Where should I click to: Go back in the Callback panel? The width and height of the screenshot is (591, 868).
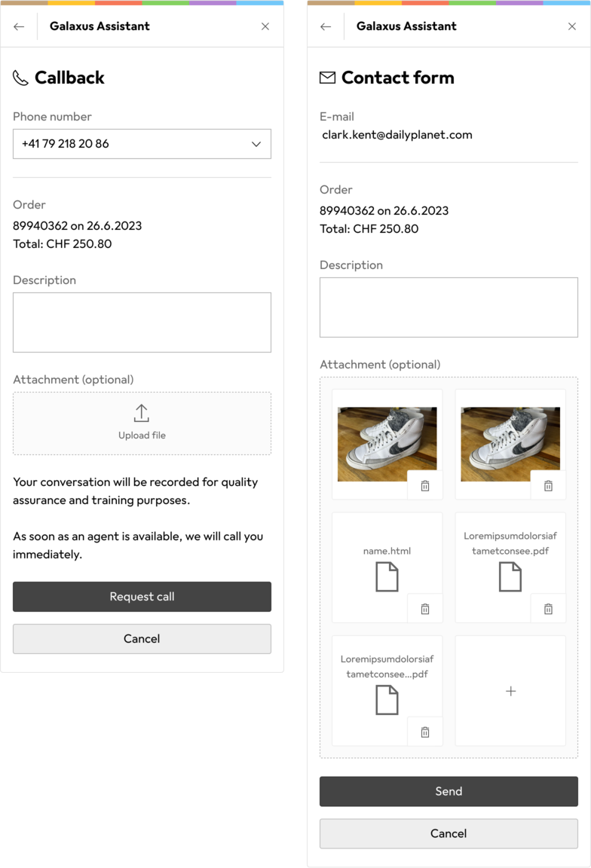[x=19, y=26]
